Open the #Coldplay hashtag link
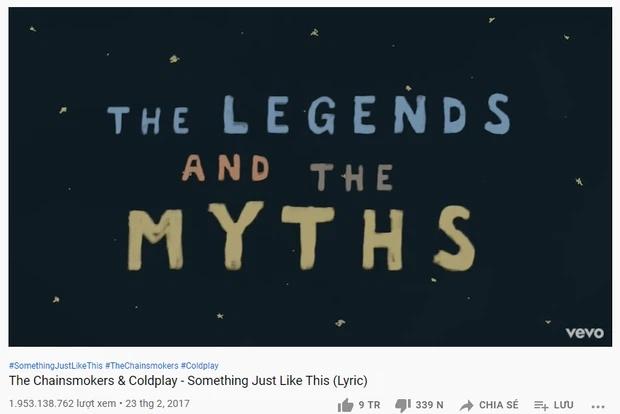This screenshot has width=620, height=414. click(200, 365)
